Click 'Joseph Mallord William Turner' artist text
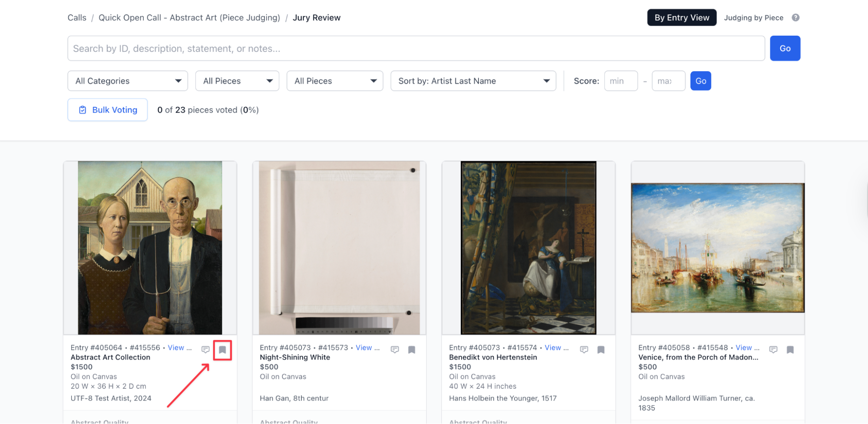The height and width of the screenshot is (424, 868). pyautogui.click(x=696, y=403)
